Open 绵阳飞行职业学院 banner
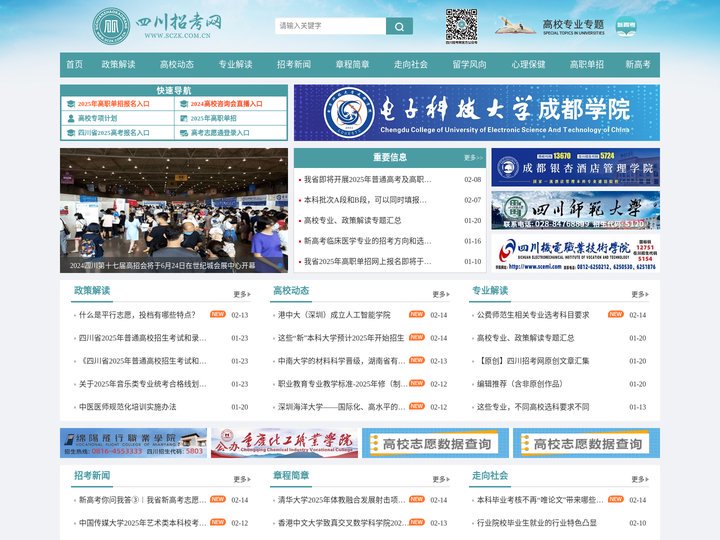Image resolution: width=720 pixels, height=540 pixels. click(133, 443)
